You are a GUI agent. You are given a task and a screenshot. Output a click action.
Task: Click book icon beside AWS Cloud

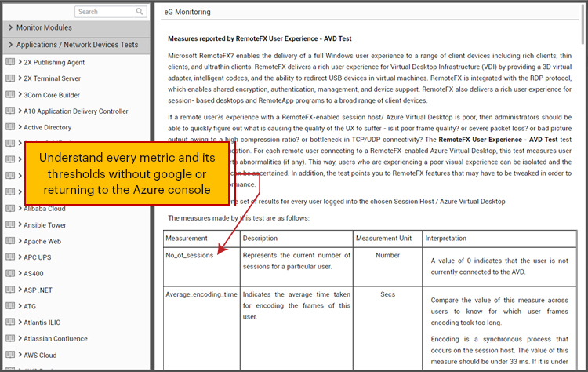pos(10,355)
